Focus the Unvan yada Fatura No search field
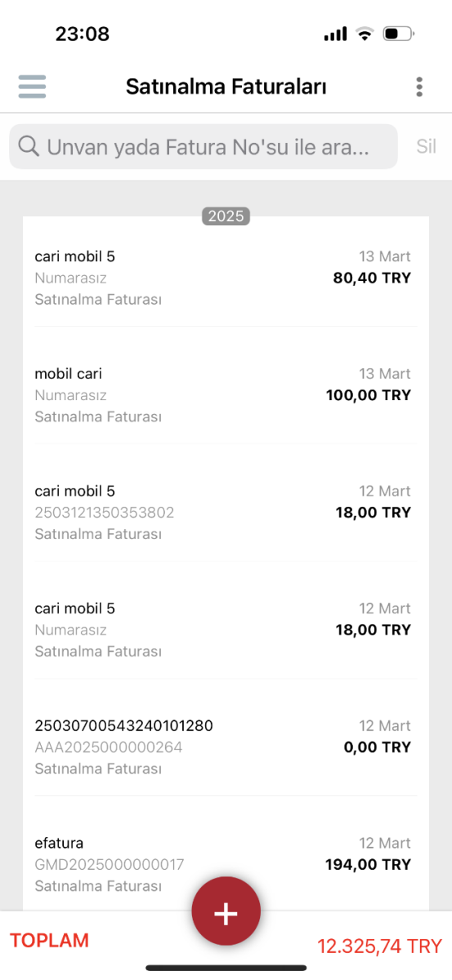Viewport: 452px width, 980px height. 204,147
